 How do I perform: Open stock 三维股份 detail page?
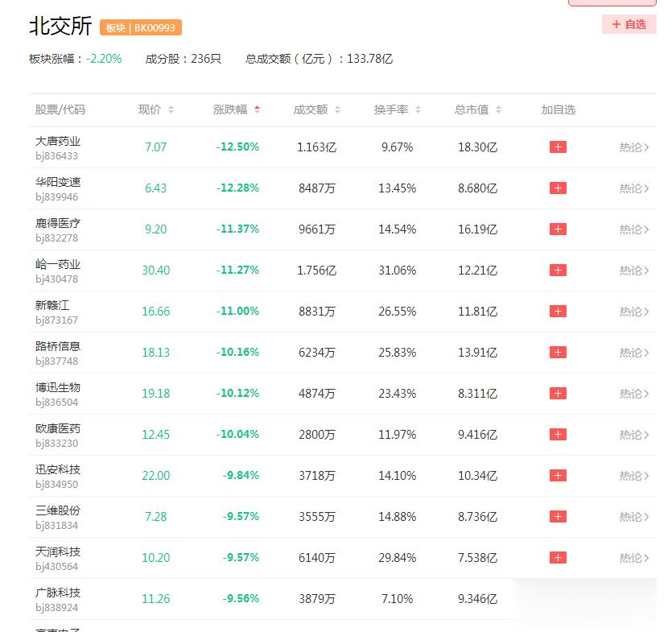tap(58, 510)
